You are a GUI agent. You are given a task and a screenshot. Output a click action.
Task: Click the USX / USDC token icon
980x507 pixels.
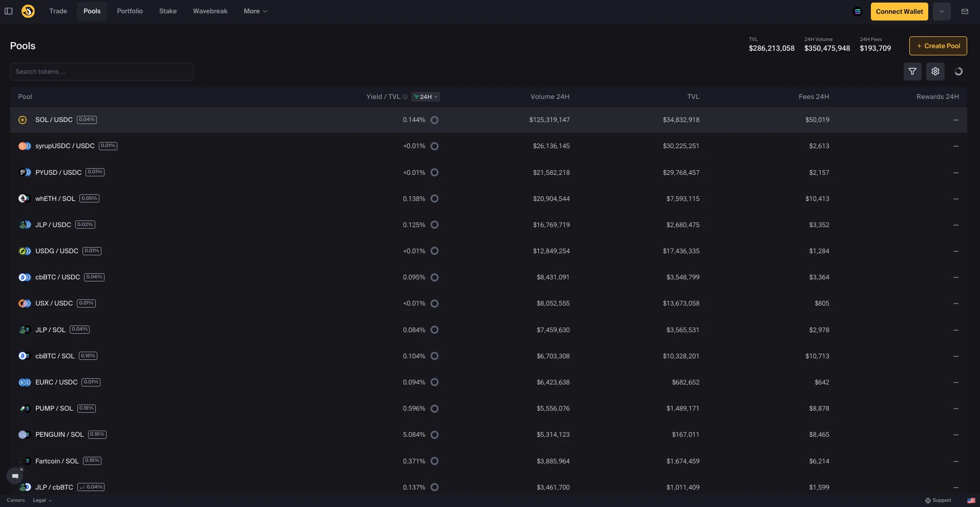pyautogui.click(x=25, y=303)
